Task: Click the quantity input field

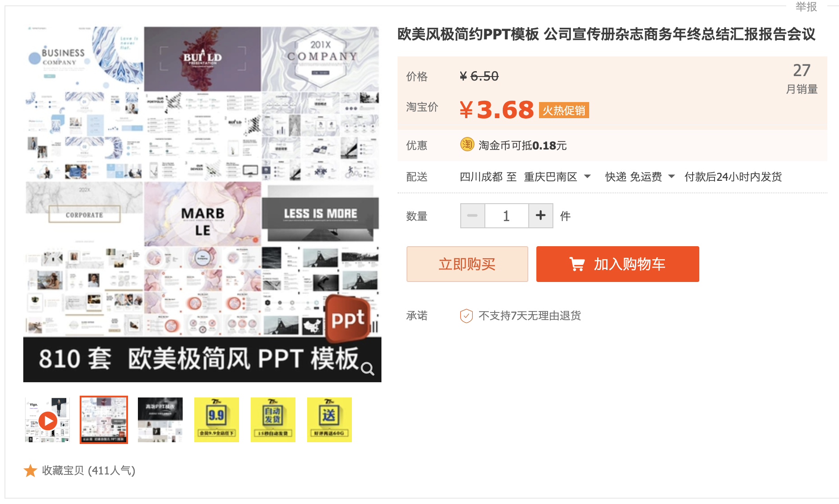Action: point(506,216)
